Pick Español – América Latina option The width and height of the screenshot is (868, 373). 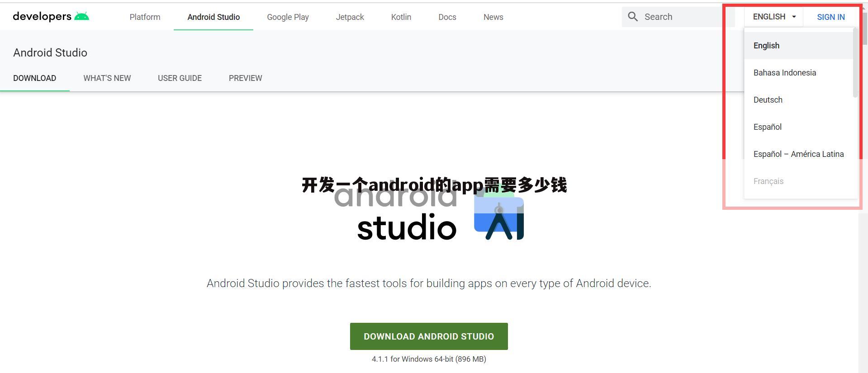tap(798, 154)
